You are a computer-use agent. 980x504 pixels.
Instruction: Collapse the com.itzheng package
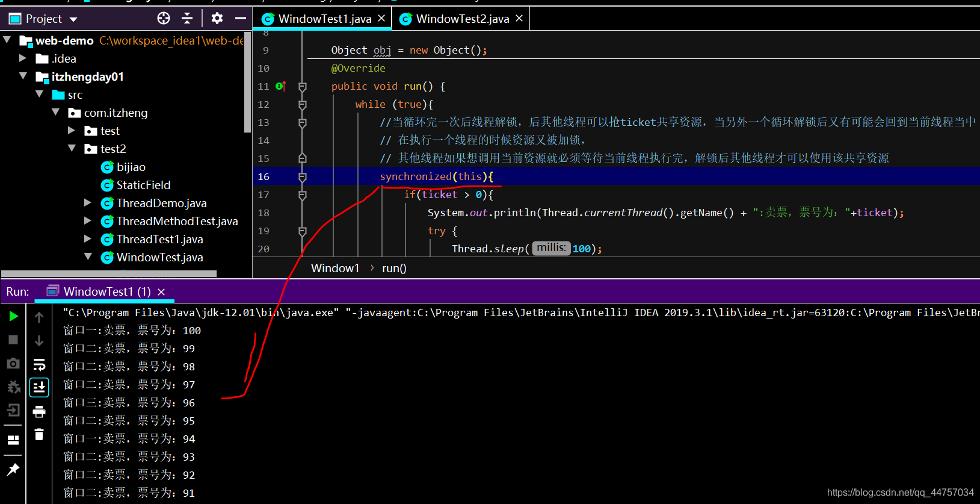[55, 113]
